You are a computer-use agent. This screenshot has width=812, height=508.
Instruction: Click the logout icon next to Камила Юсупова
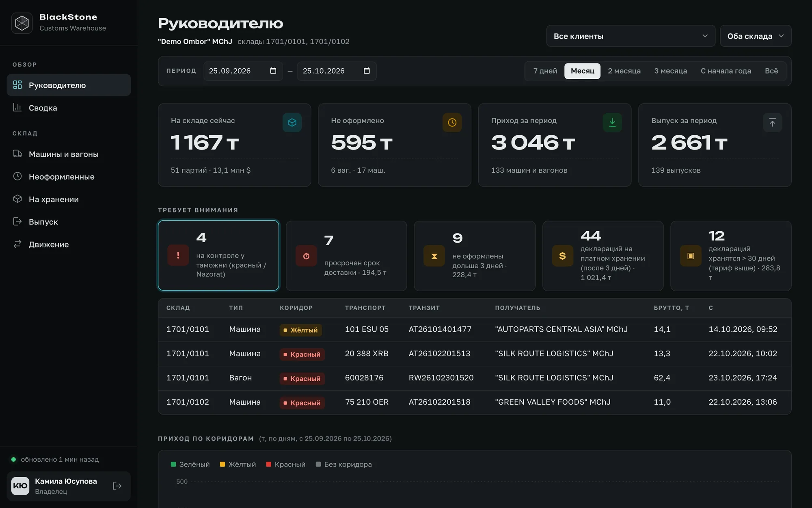click(117, 486)
